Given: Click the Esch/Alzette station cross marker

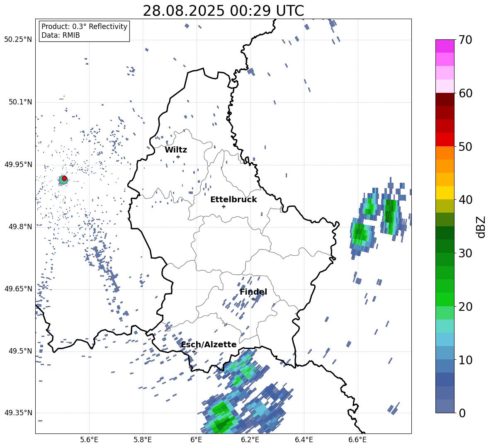Looking at the screenshot, I should [194, 351].
